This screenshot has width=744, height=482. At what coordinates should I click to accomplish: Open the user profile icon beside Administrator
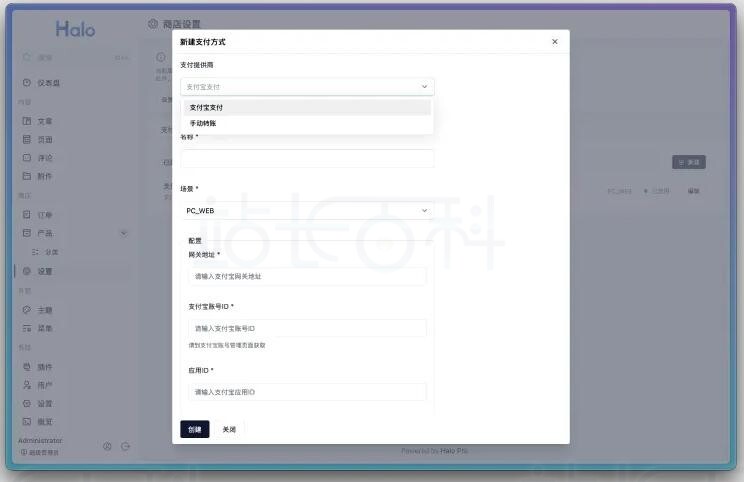pos(107,446)
